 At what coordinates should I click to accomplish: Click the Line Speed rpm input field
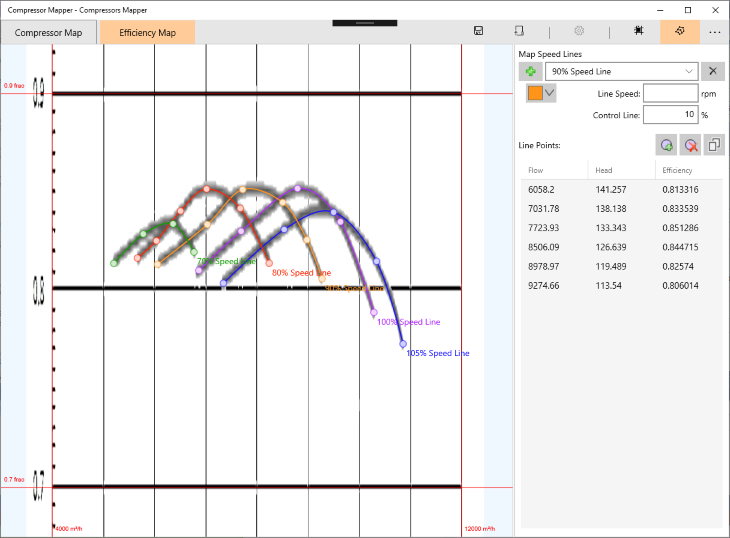coord(671,94)
